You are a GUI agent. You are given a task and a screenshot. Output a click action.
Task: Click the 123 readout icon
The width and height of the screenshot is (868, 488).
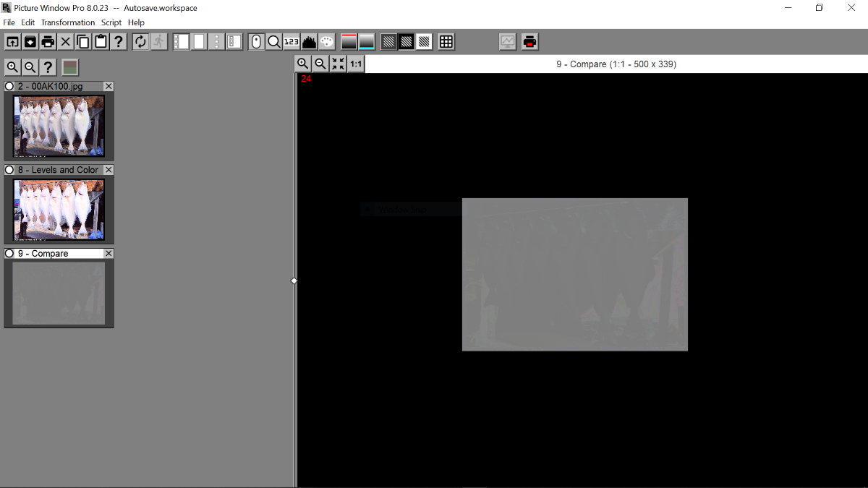(292, 42)
